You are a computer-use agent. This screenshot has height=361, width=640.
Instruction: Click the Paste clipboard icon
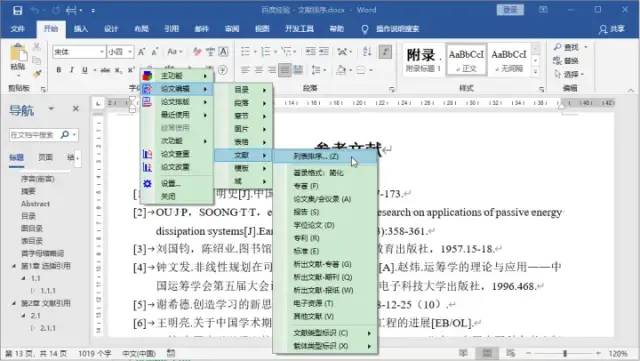pos(18,54)
